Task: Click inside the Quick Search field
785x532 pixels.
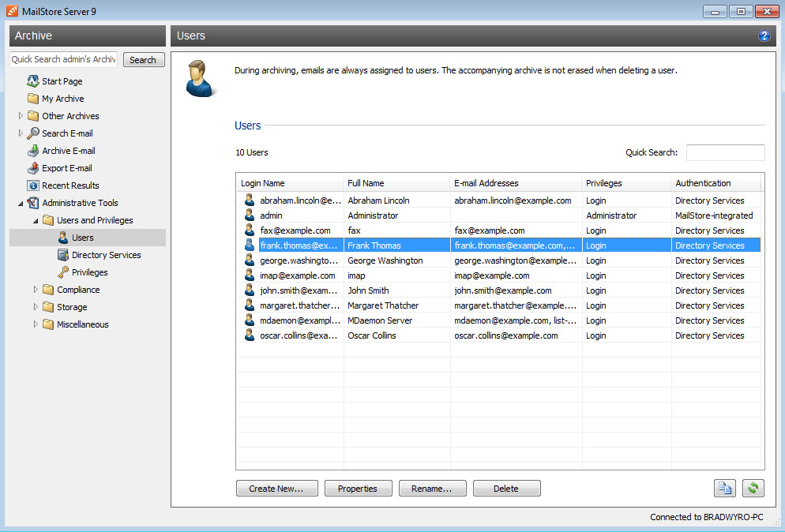Action: pos(724,152)
